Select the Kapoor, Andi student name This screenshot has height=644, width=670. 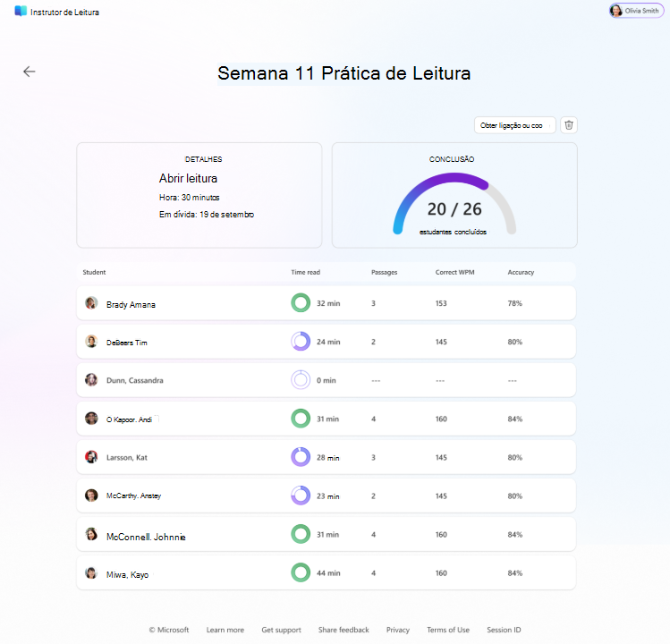pos(129,419)
